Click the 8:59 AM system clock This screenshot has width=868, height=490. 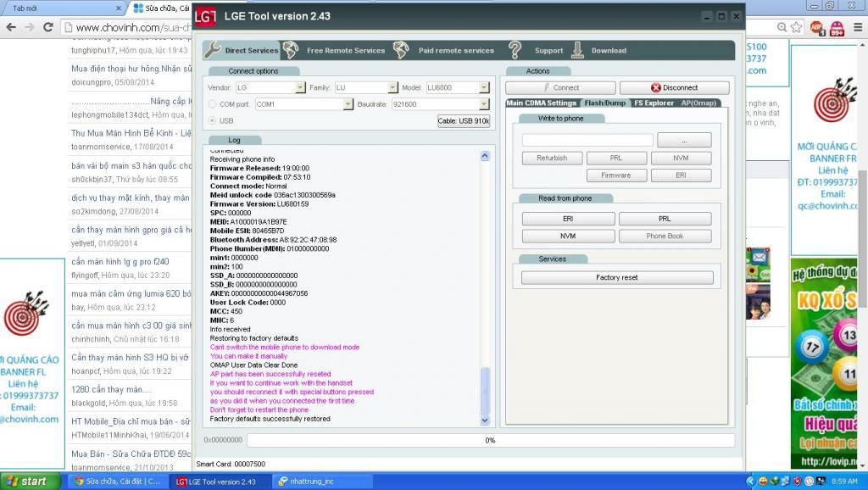point(844,482)
